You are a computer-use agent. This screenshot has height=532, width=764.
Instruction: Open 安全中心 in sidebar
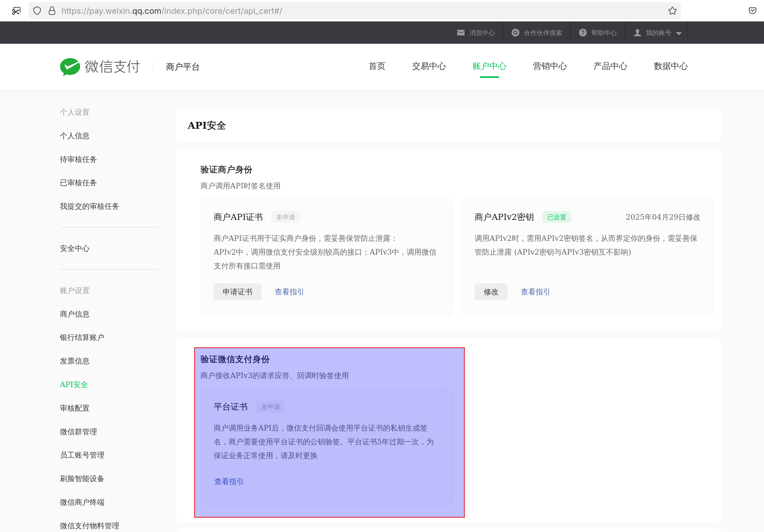75,248
